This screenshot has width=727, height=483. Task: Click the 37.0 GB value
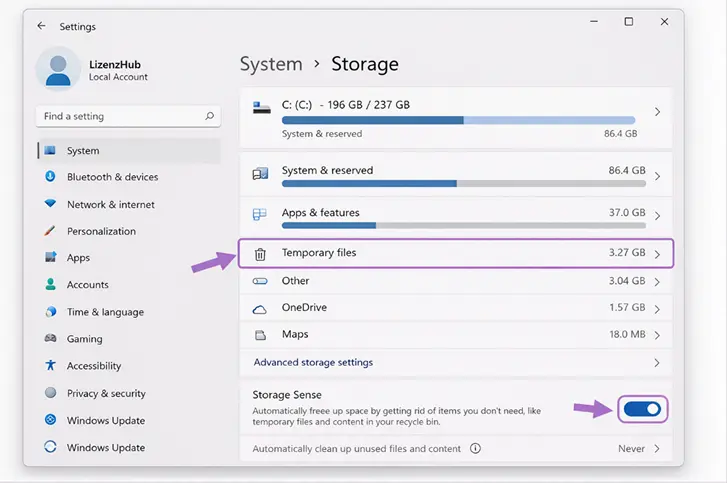627,212
